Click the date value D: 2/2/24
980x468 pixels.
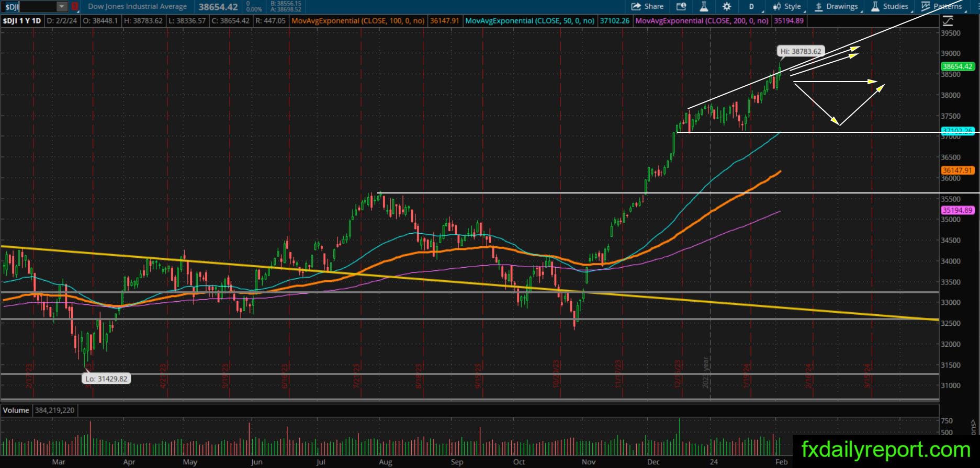[x=62, y=21]
